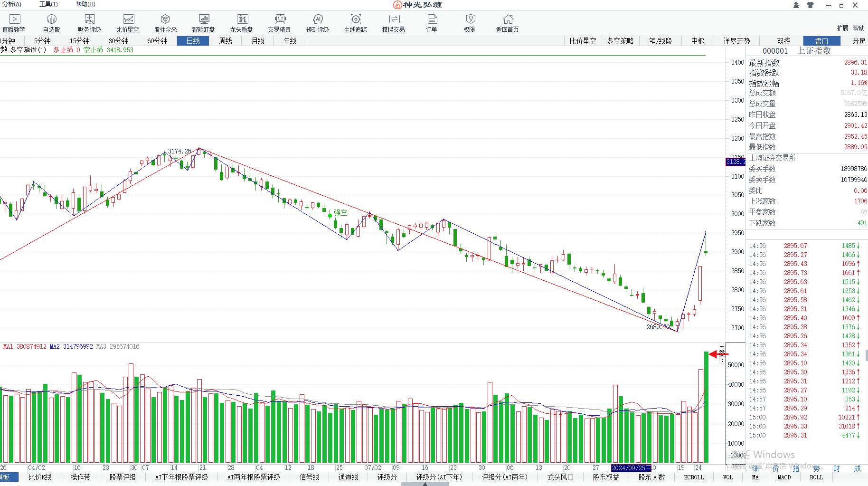Image resolution: width=868 pixels, height=486 pixels.
Task: Open the 订单 orders icon
Action: tap(432, 23)
